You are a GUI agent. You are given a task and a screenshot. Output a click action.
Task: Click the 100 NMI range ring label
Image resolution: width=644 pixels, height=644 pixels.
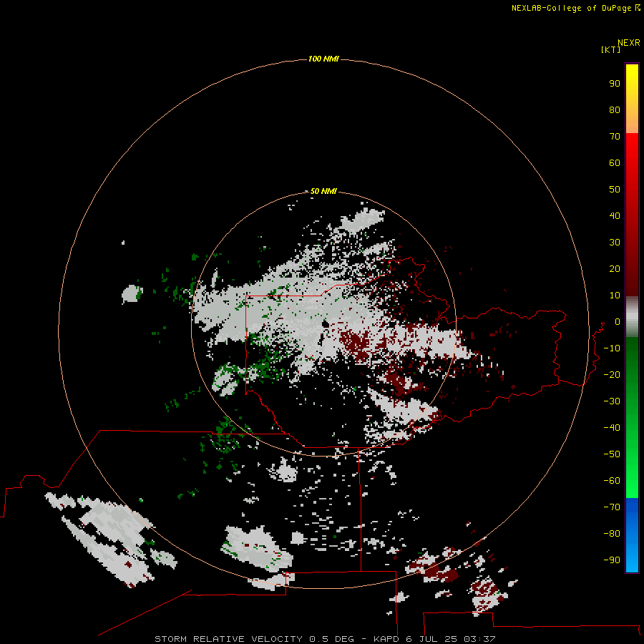tap(323, 59)
